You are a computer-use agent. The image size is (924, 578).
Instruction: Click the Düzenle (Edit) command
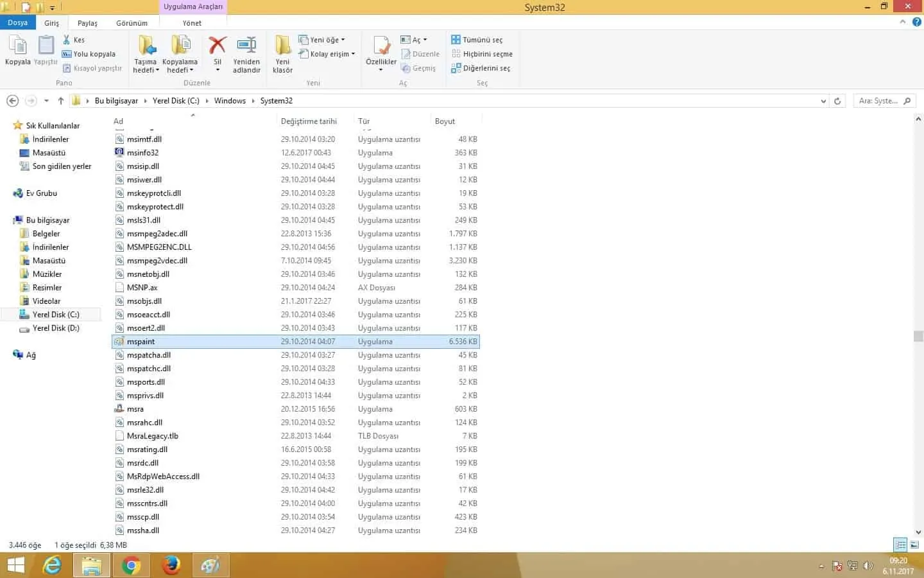(420, 54)
